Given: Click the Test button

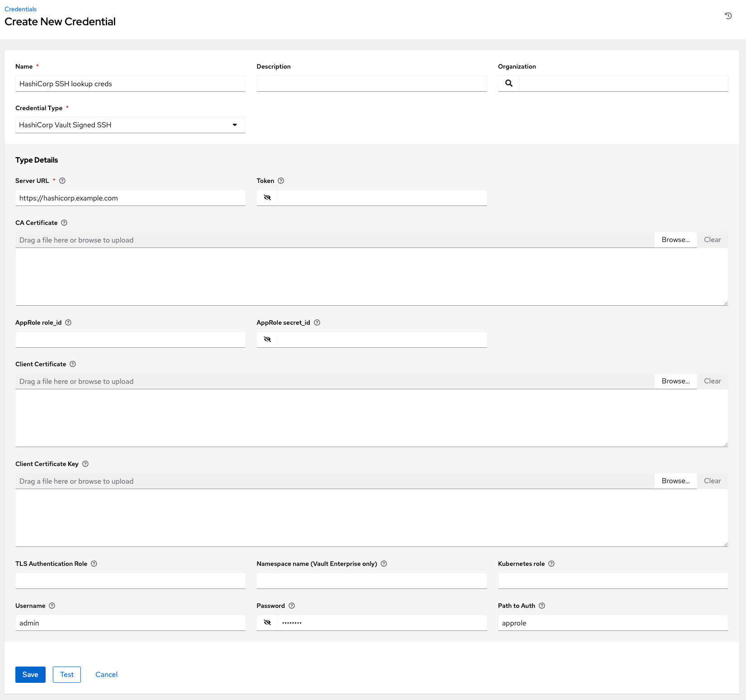Looking at the screenshot, I should [66, 674].
